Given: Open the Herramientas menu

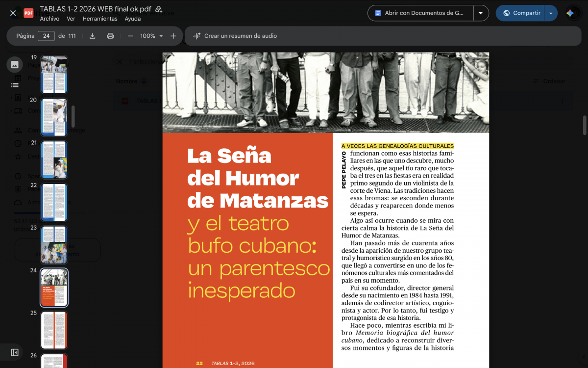Looking at the screenshot, I should pos(100,19).
